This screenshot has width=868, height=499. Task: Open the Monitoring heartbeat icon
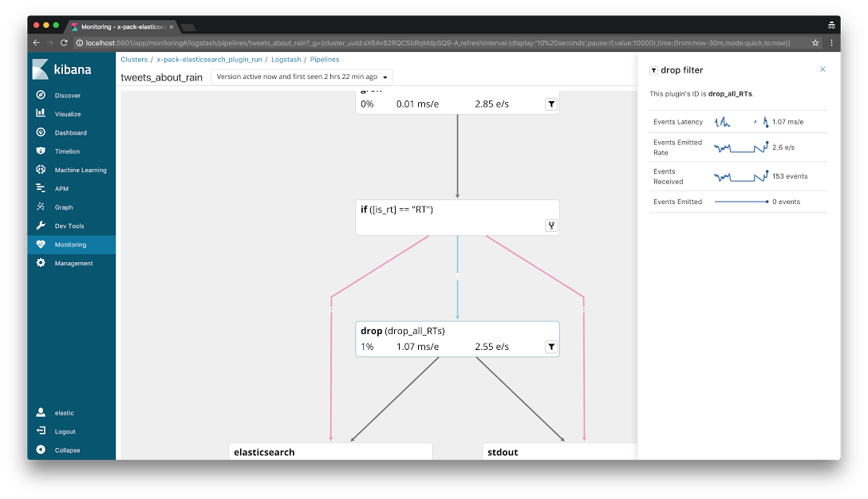tap(41, 244)
